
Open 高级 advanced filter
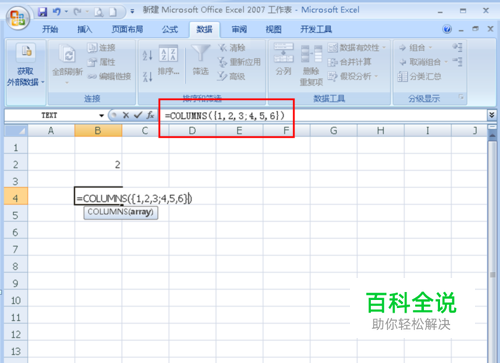coord(232,76)
